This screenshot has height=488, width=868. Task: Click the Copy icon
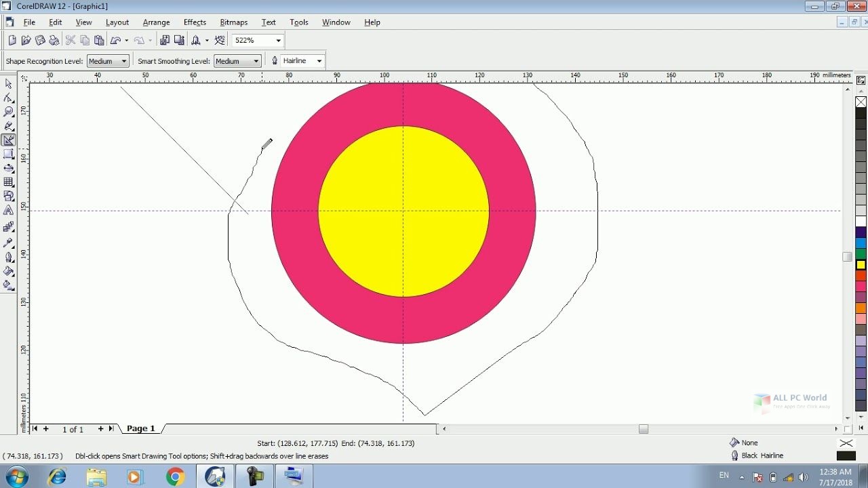[x=85, y=41]
